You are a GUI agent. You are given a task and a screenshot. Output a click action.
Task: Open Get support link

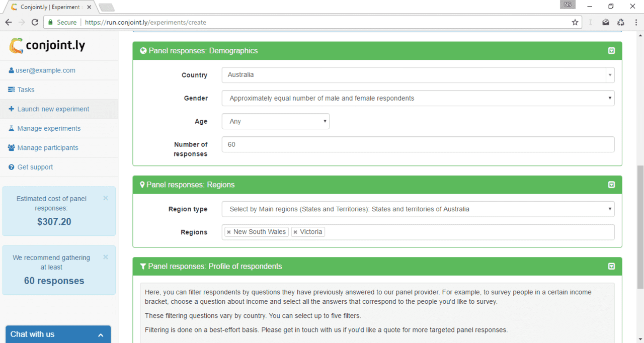[35, 167]
